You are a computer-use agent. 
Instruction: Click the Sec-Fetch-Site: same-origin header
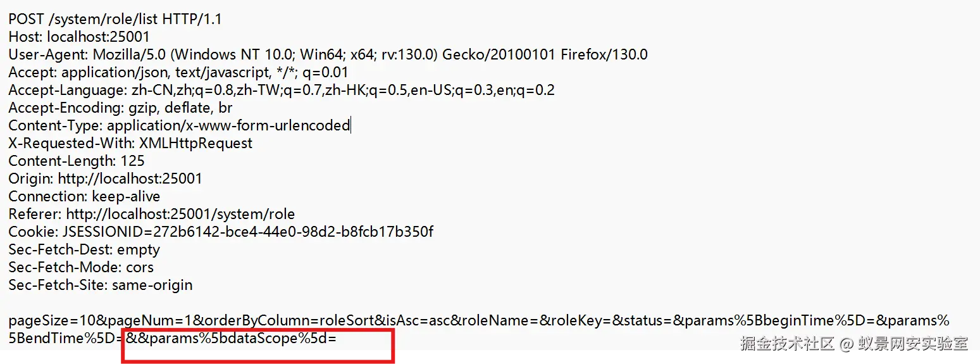[101, 285]
